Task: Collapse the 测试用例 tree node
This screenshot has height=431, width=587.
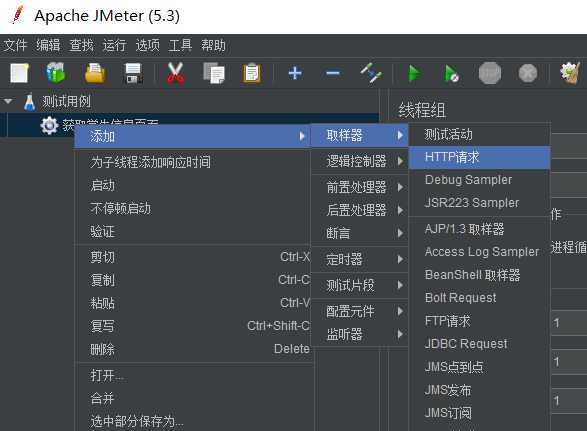Action: click(8, 101)
